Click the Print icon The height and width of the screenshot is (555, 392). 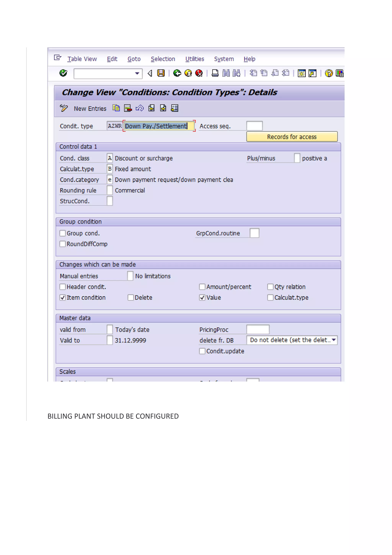point(215,73)
